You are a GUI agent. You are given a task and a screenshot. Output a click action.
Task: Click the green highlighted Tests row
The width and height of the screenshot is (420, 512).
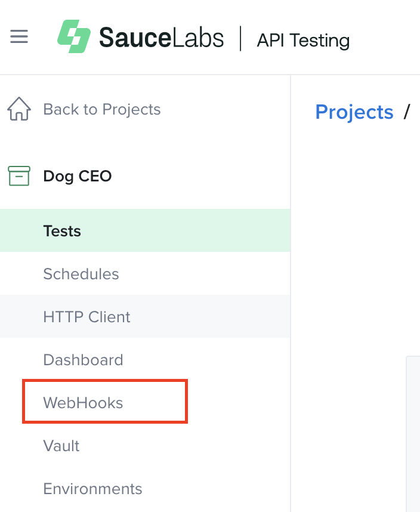coord(61,230)
